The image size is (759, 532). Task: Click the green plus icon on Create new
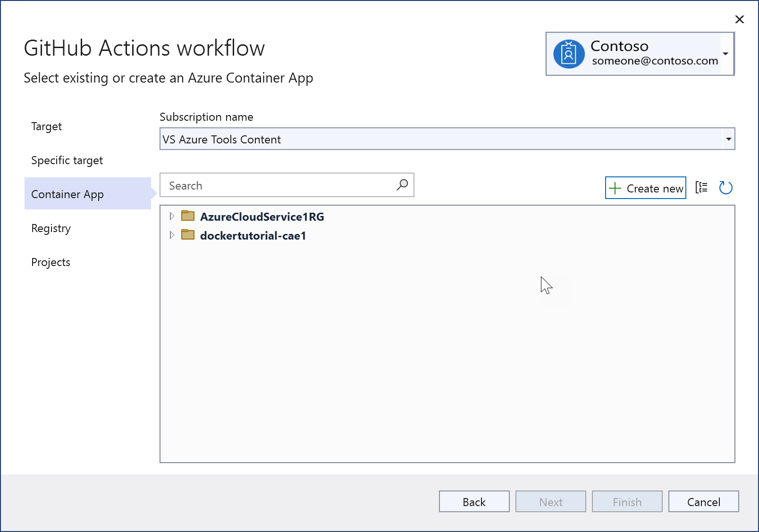point(616,188)
